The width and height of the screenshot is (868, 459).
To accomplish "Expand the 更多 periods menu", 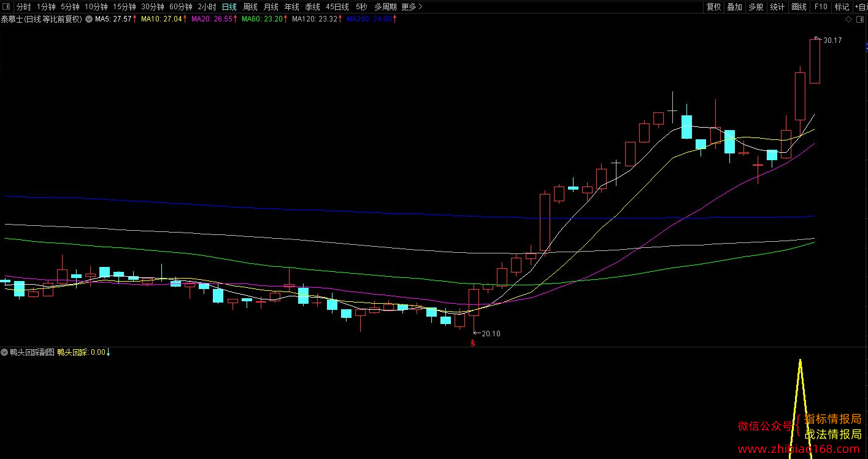I will click(x=412, y=7).
